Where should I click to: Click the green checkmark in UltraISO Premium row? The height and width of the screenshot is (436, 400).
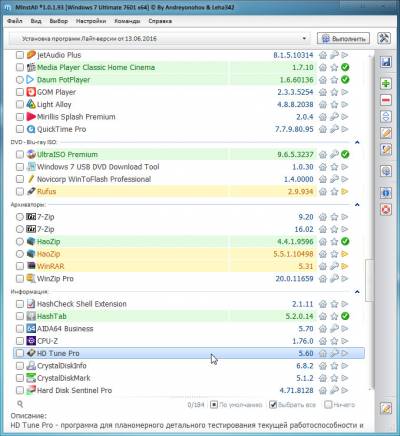[345, 154]
